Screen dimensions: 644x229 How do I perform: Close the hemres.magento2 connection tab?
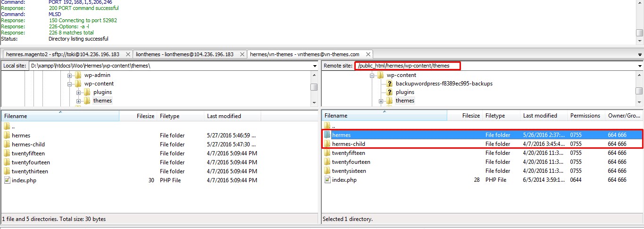(x=126, y=54)
